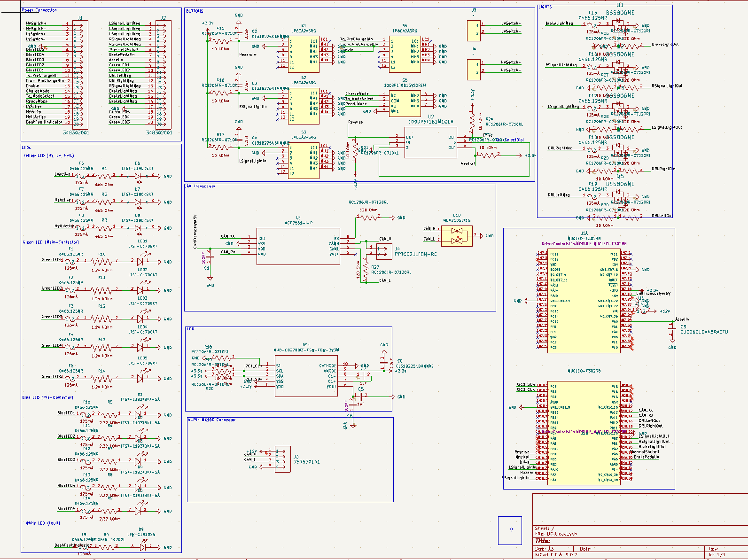Select the LCD section label
This screenshot has width=748, height=560.
[x=190, y=329]
